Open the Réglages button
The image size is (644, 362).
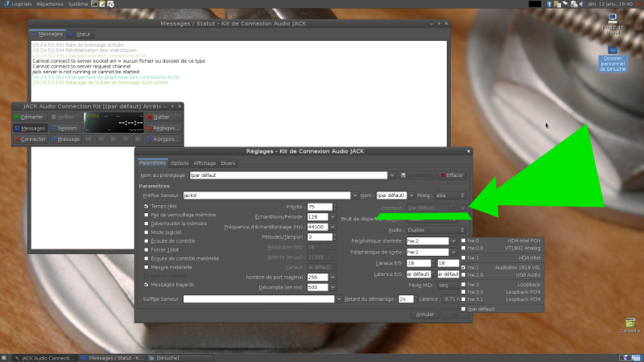point(163,128)
